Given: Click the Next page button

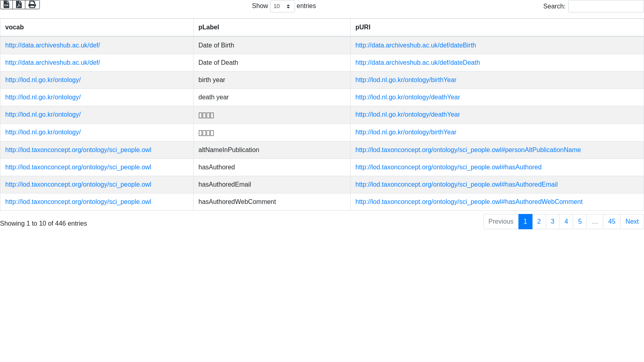Looking at the screenshot, I should point(632,222).
